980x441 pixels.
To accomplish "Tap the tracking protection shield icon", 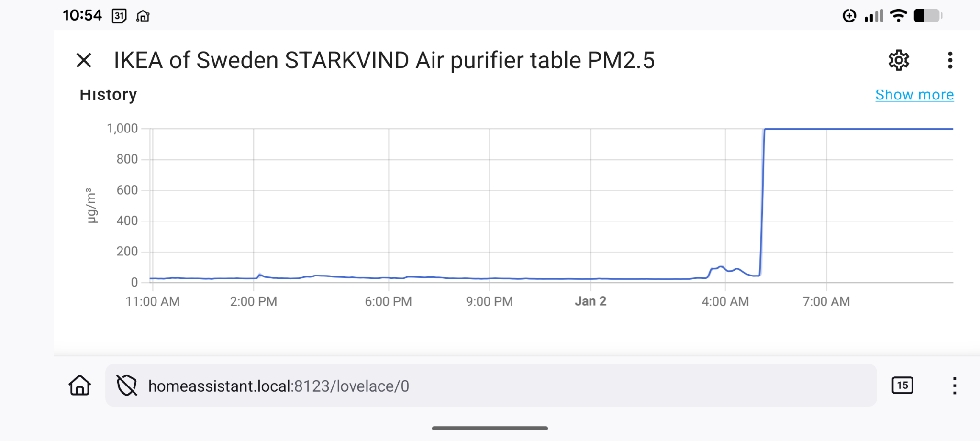I will 127,386.
